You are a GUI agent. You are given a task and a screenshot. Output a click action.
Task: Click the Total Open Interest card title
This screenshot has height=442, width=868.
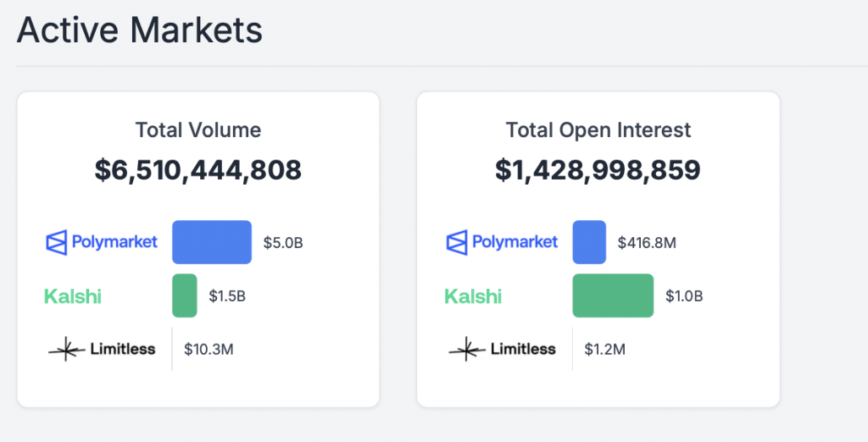point(598,130)
